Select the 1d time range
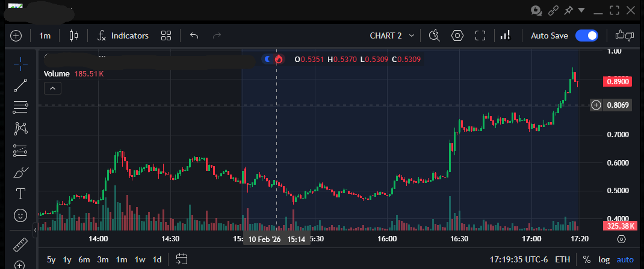This screenshot has height=269, width=644. (x=157, y=260)
